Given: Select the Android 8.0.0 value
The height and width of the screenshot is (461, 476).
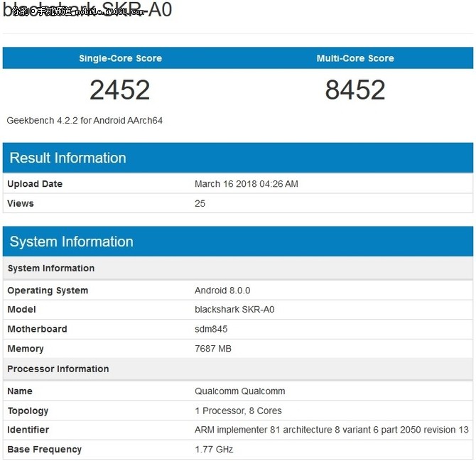Looking at the screenshot, I should [222, 290].
